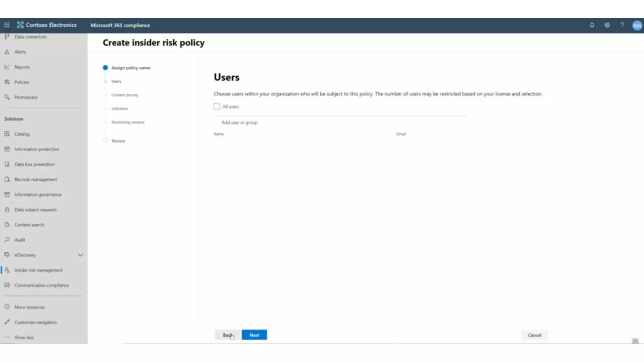Select the Assign policy name step circle
644x362 pixels.
pos(105,68)
